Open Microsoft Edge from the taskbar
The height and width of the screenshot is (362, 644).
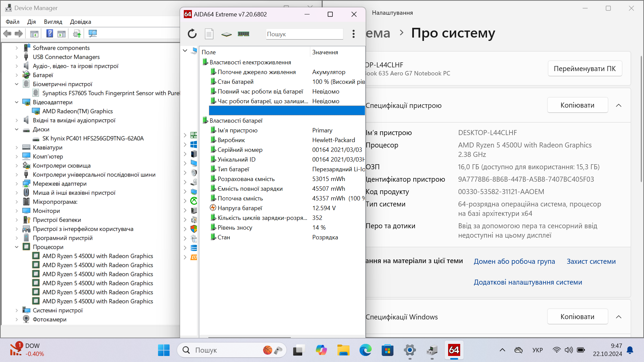tap(366, 350)
